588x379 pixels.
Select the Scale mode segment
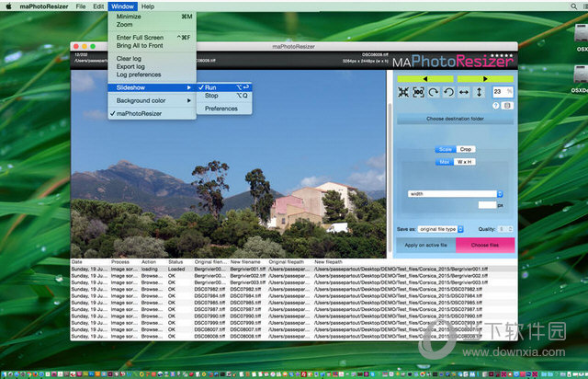pos(445,149)
